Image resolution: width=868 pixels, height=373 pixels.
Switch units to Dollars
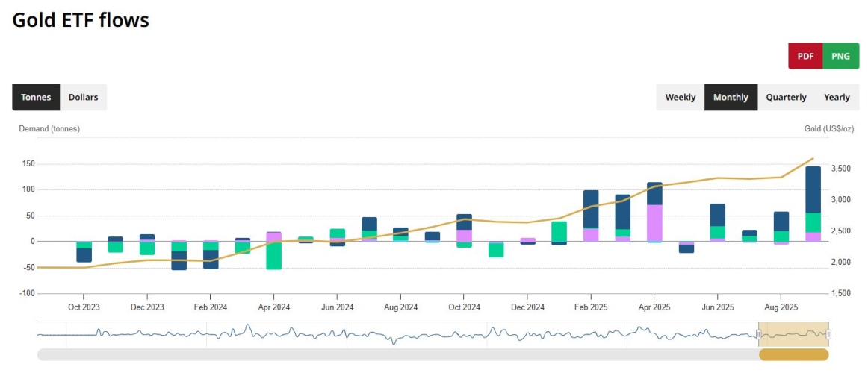coord(83,97)
